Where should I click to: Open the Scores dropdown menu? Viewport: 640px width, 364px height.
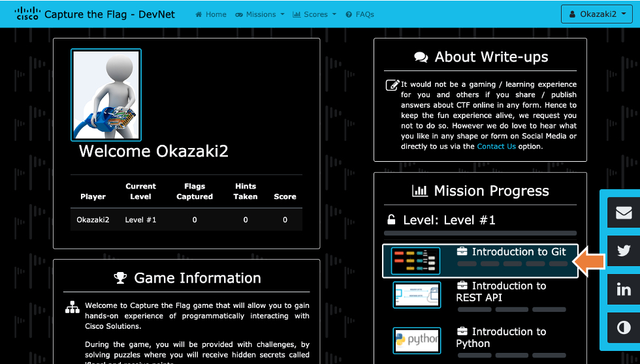pyautogui.click(x=315, y=14)
